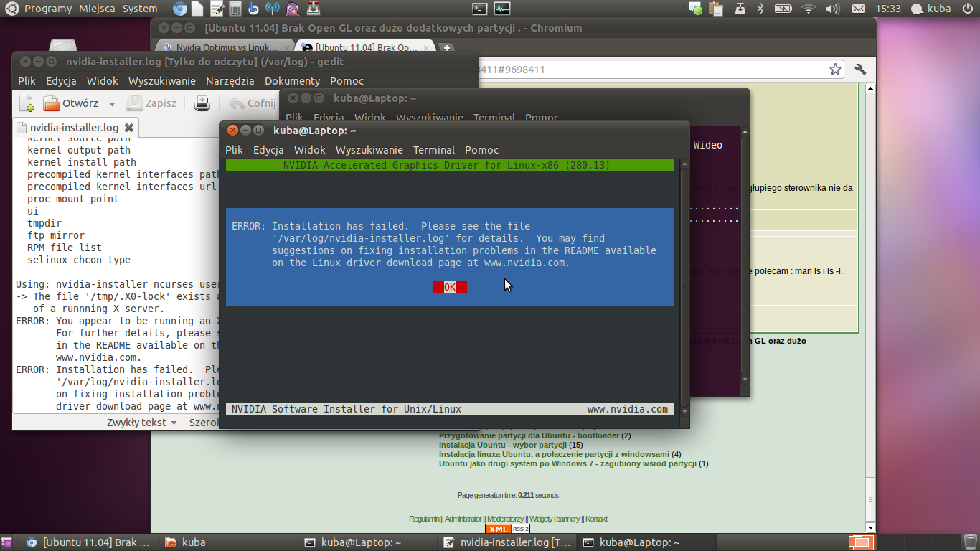980x551 pixels.
Task: Open the Dokumenty menu in gedit
Action: click(292, 81)
